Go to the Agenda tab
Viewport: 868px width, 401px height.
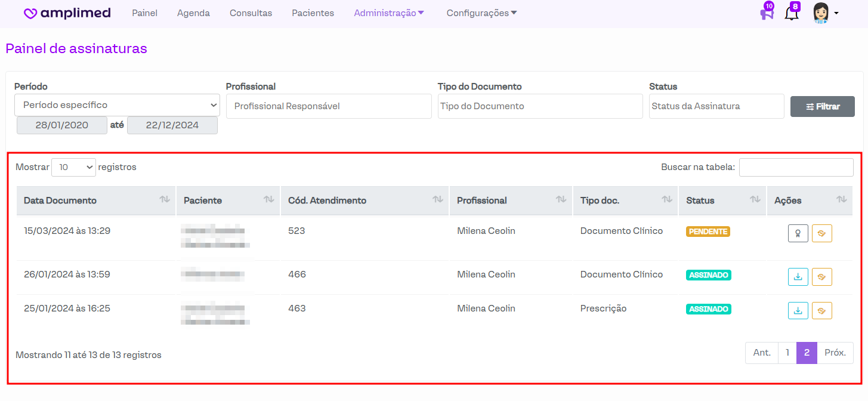193,13
